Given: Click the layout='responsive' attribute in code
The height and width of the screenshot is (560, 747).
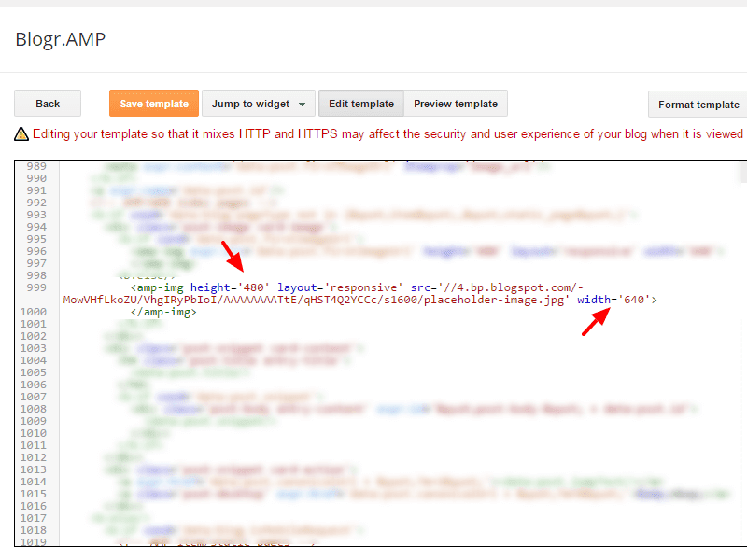Looking at the screenshot, I should (340, 287).
